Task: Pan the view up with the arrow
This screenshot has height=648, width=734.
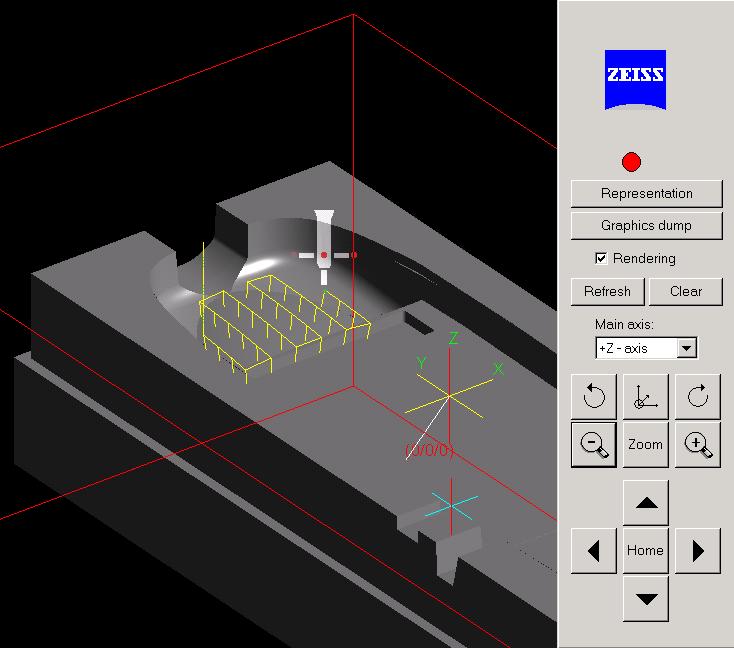Action: pos(646,503)
